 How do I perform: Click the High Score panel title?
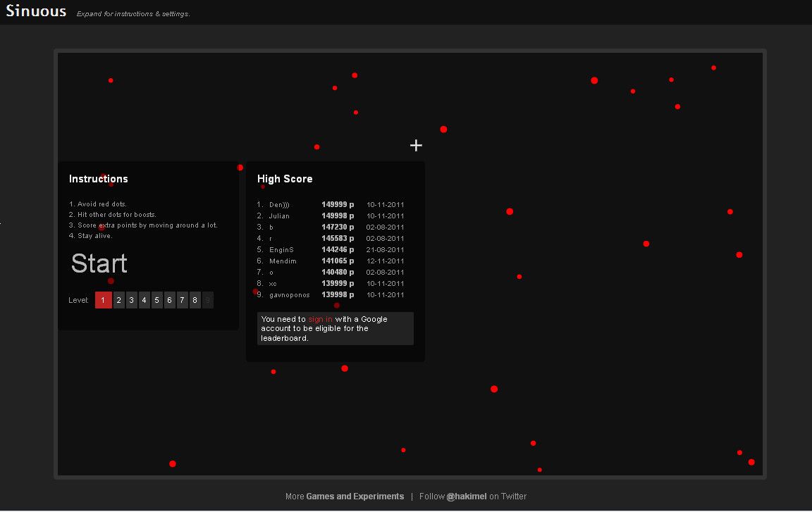[x=285, y=179]
